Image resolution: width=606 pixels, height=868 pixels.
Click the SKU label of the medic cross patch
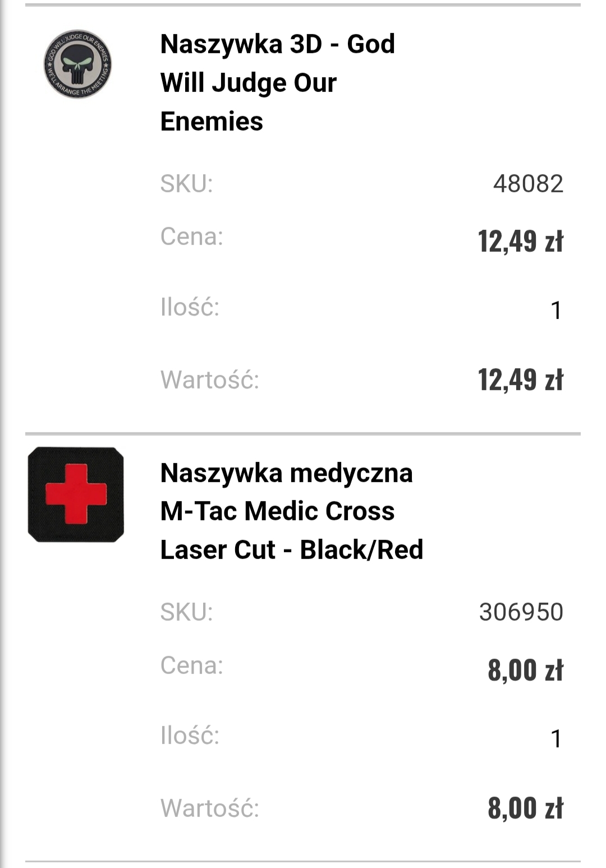pos(187,612)
